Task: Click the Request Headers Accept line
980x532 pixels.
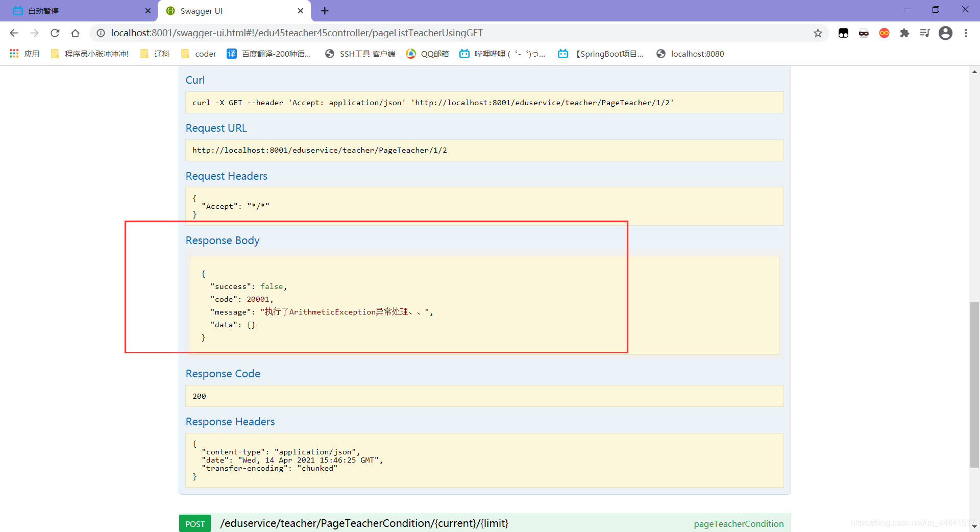Action: click(235, 206)
